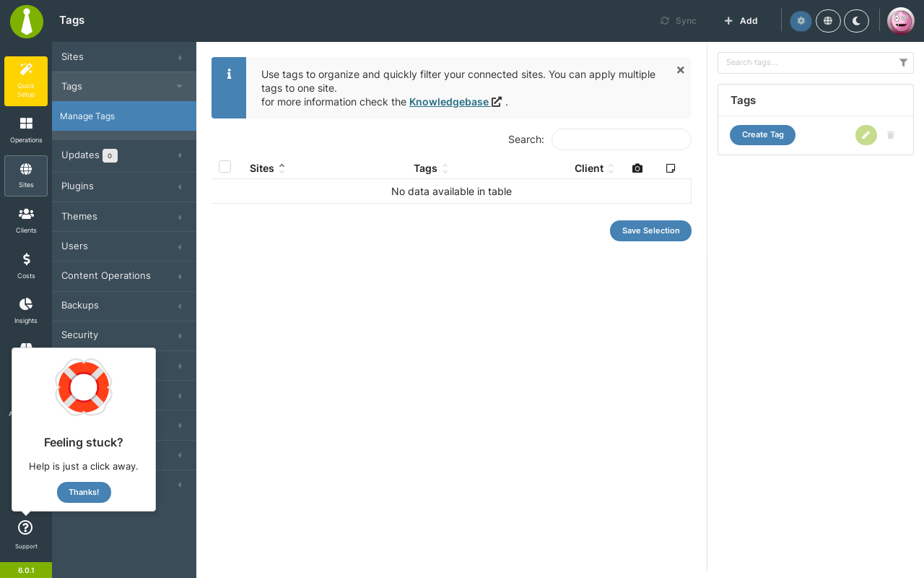Click the Support question mark icon
Viewport: 924px width, 578px height.
[x=25, y=527]
